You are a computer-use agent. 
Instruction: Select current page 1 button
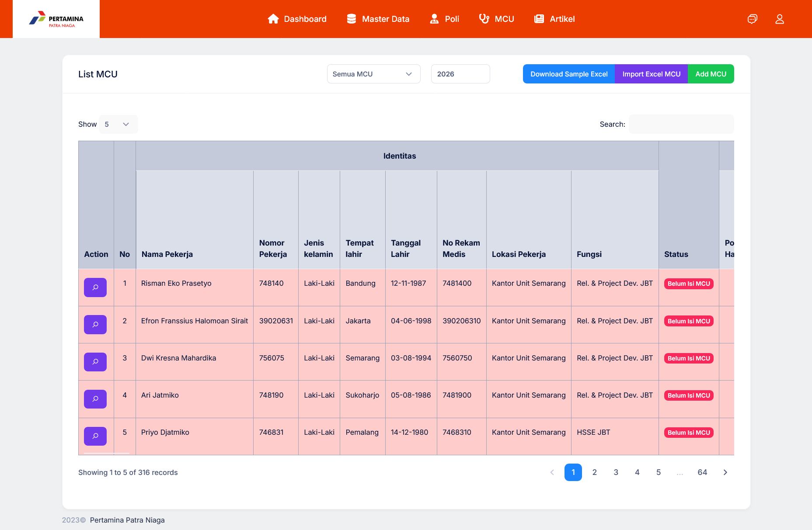tap(573, 472)
